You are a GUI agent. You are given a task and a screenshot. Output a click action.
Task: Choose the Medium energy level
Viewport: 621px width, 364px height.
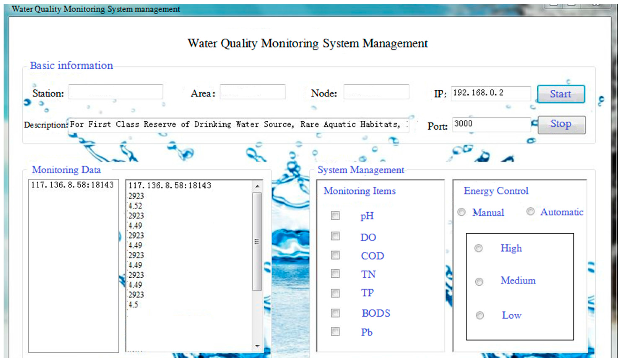(x=479, y=281)
